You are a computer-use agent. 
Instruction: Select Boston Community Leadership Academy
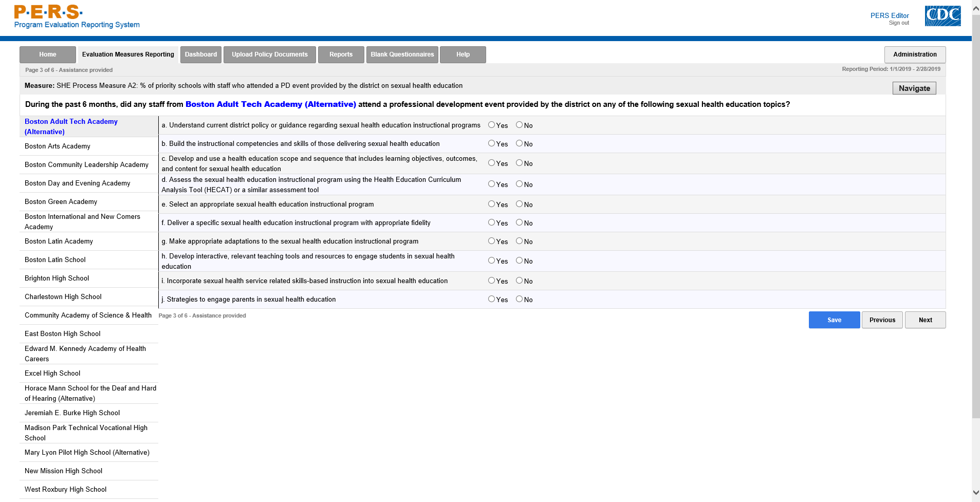coord(89,165)
